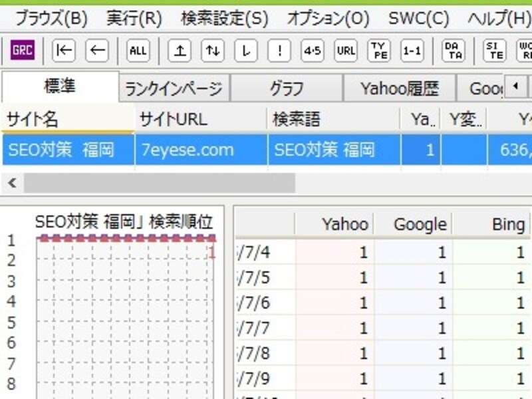The width and height of the screenshot is (532, 399).
Task: Click the URL toolbar icon
Action: (346, 51)
